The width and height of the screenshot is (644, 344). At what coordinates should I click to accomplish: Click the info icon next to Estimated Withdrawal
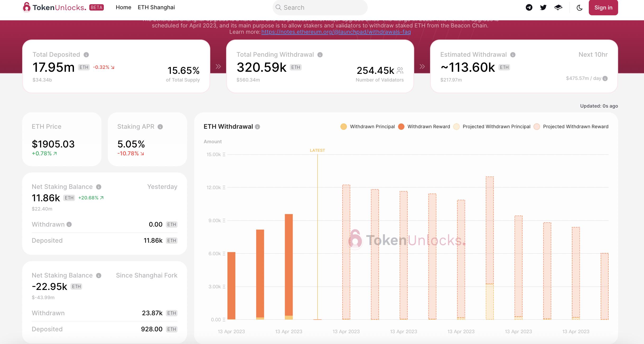tap(512, 55)
